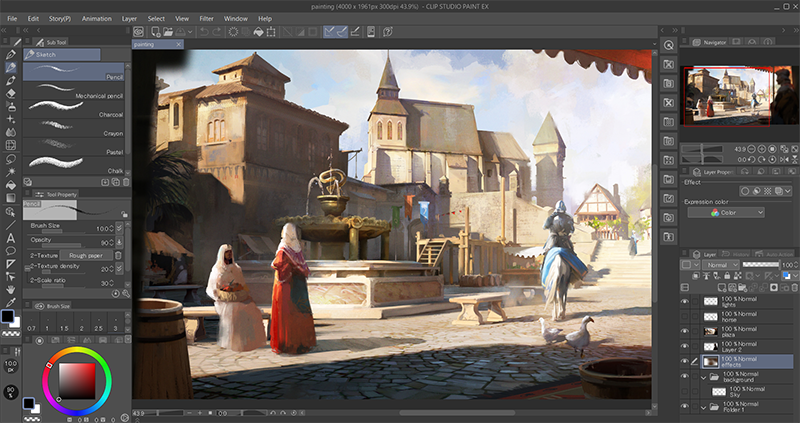This screenshot has height=423, width=800.
Task: Click the Rough paper texture button
Action: click(x=87, y=255)
